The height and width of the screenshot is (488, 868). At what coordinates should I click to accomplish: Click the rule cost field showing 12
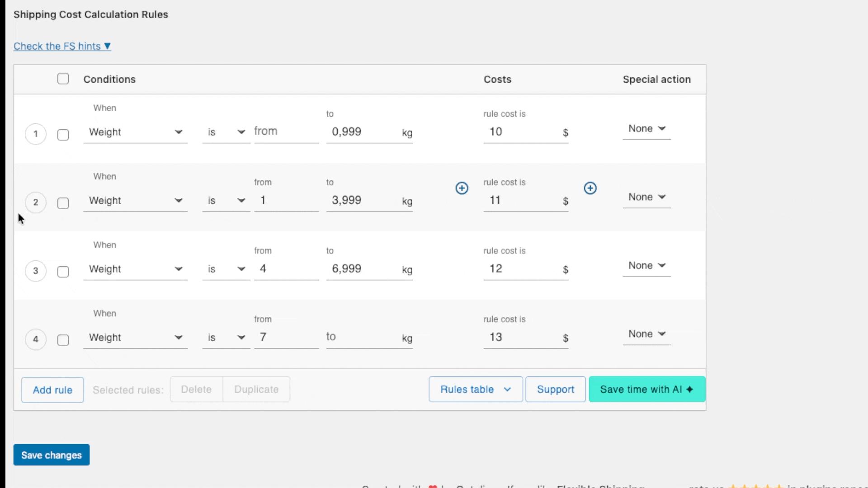520,269
